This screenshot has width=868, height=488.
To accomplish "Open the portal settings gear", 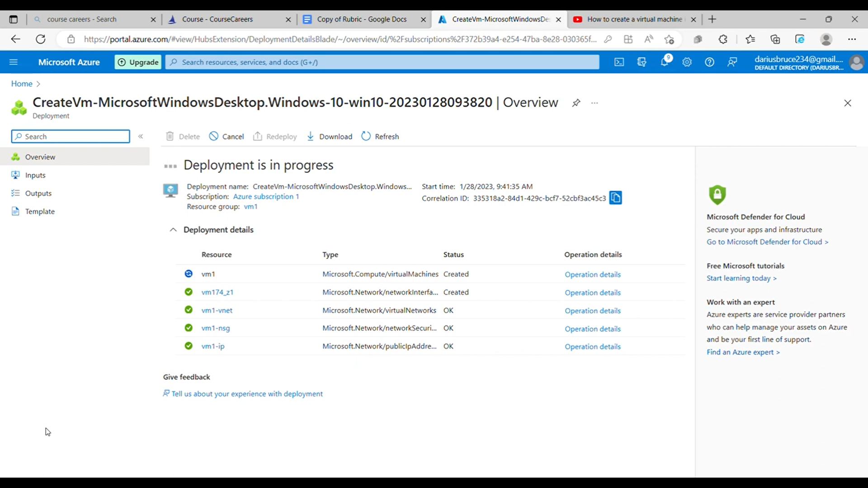I will [x=687, y=62].
